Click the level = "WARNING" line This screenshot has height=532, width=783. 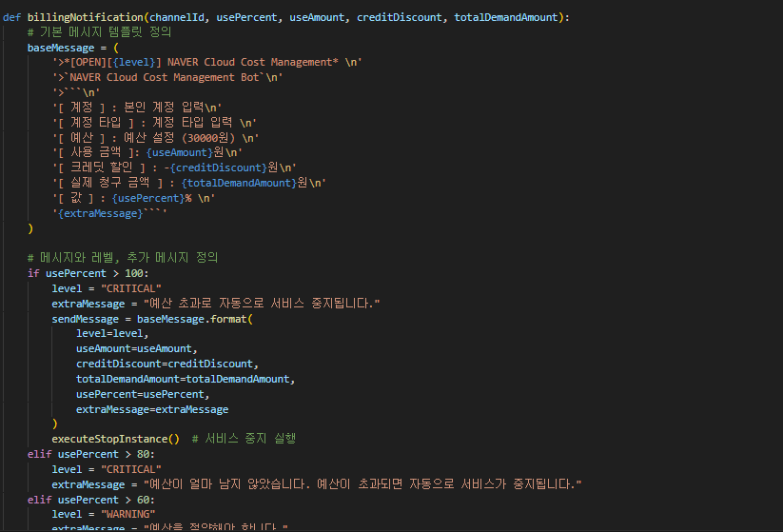[x=104, y=515]
